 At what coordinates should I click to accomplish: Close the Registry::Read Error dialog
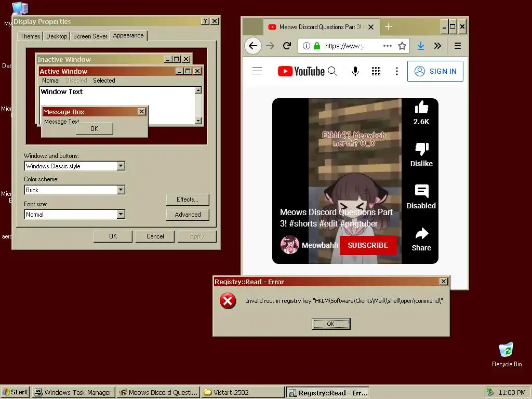(x=444, y=281)
